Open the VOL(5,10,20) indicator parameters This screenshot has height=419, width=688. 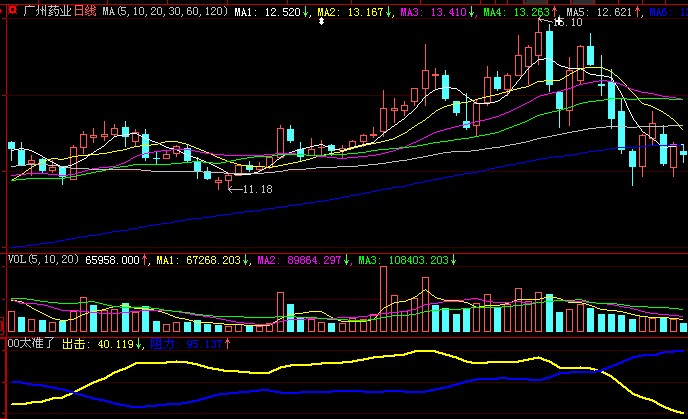(43, 259)
